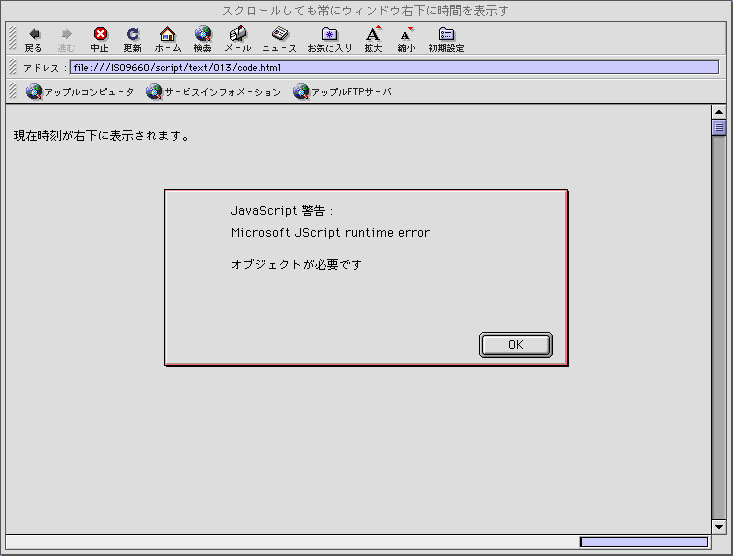Click text Microsoft JScript runtime error
The width and height of the screenshot is (733, 556).
click(331, 232)
